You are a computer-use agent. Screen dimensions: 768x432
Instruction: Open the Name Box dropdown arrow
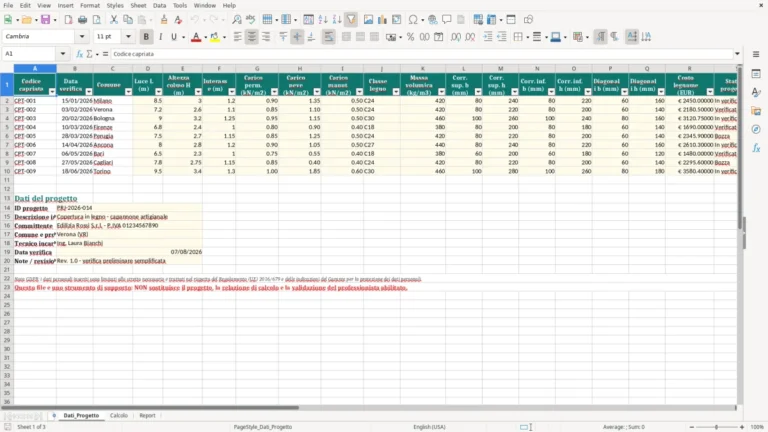pos(63,54)
